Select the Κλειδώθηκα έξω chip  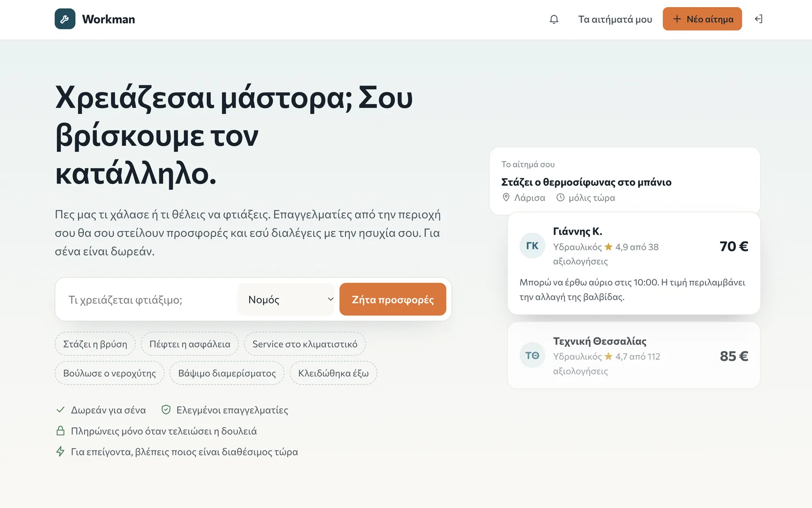click(x=333, y=373)
